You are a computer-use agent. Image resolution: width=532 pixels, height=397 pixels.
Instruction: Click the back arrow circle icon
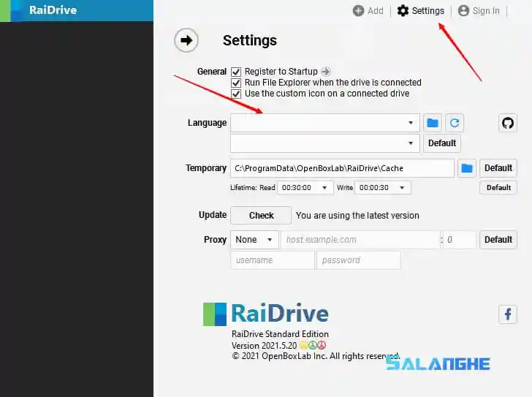[186, 40]
